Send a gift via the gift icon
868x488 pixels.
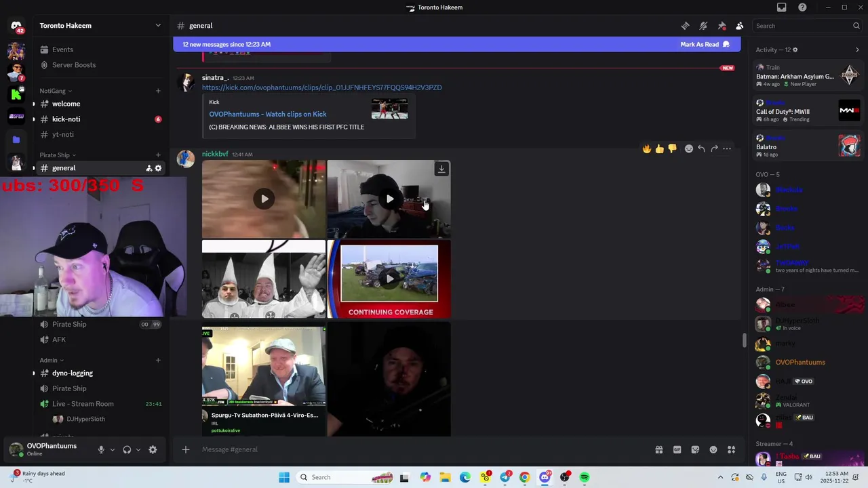658,449
